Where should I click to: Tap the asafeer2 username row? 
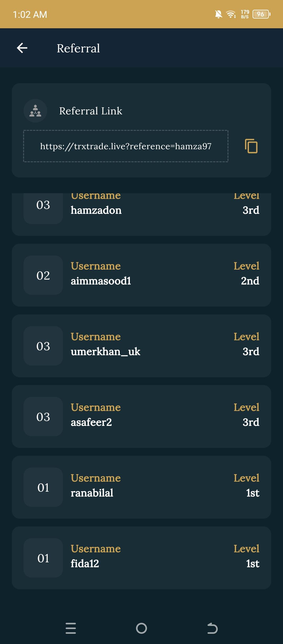[x=141, y=416]
